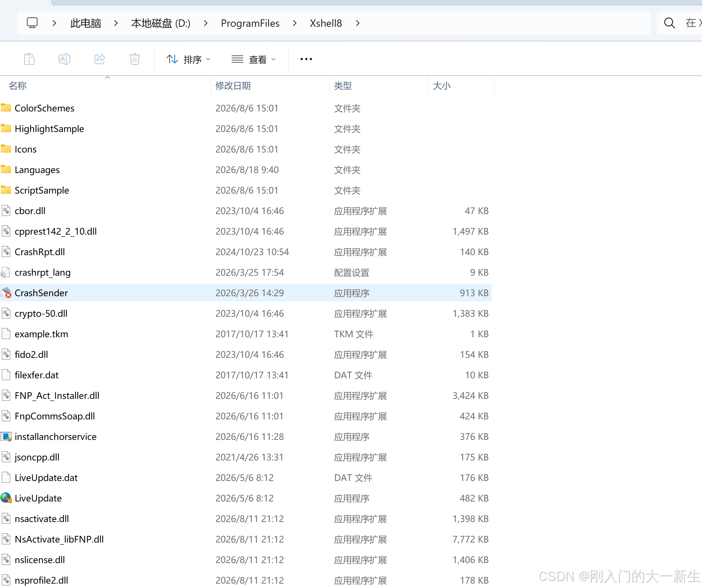Click the 10 KB size of filexfer.dat
Viewport: 702px width, 588px height.
477,375
